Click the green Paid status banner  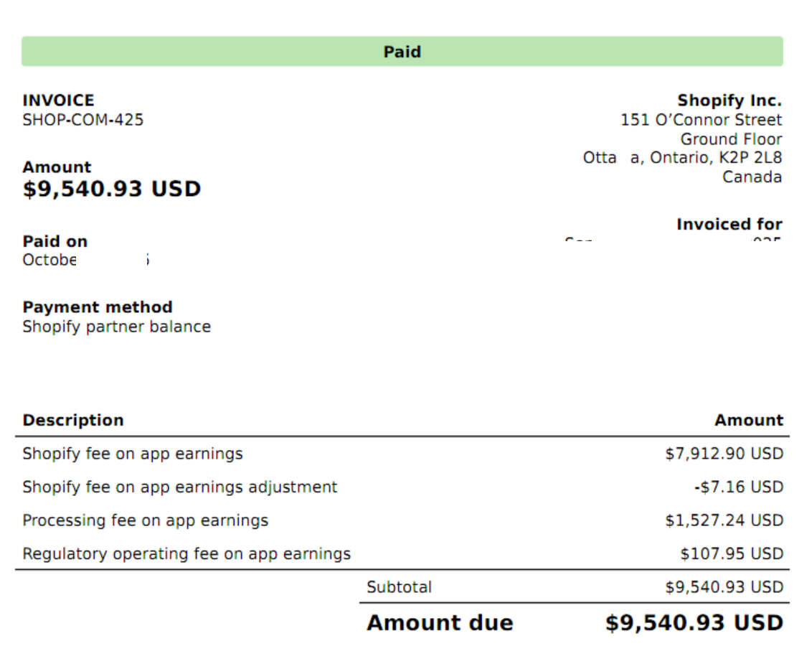coord(402,51)
